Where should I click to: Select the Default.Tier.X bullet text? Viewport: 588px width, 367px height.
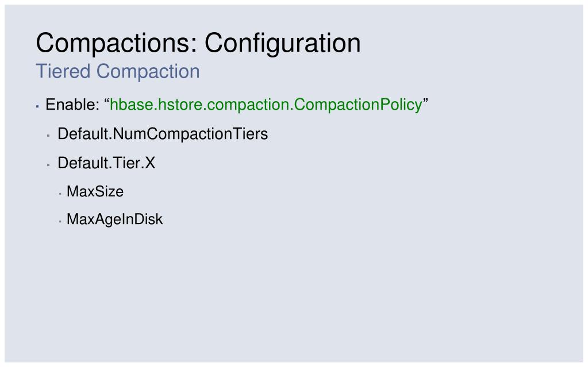click(106, 163)
